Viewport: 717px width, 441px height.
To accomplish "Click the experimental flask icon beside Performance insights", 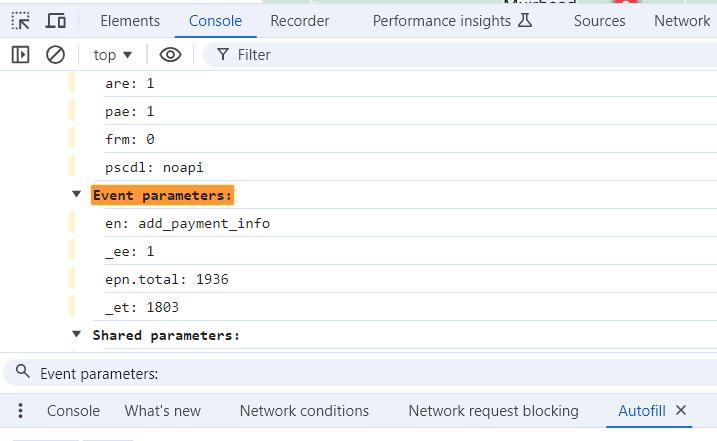I will point(525,21).
